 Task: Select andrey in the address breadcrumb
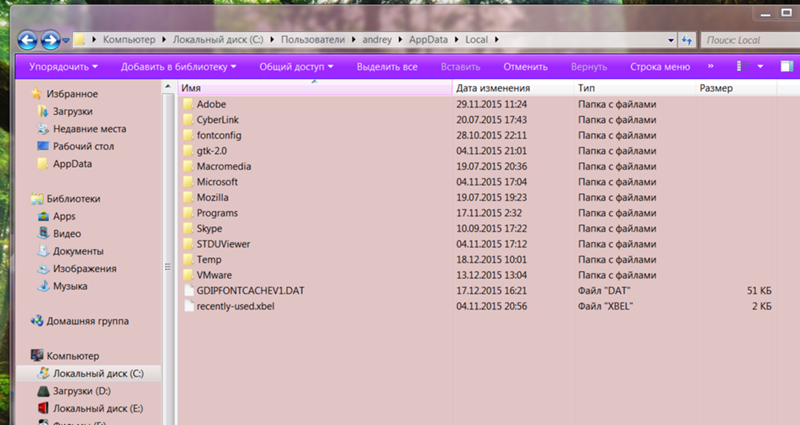click(377, 40)
